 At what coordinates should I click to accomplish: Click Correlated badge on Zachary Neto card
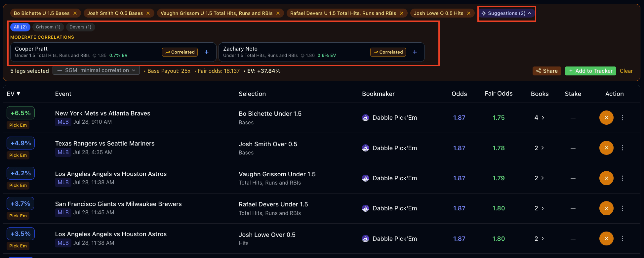pos(388,52)
